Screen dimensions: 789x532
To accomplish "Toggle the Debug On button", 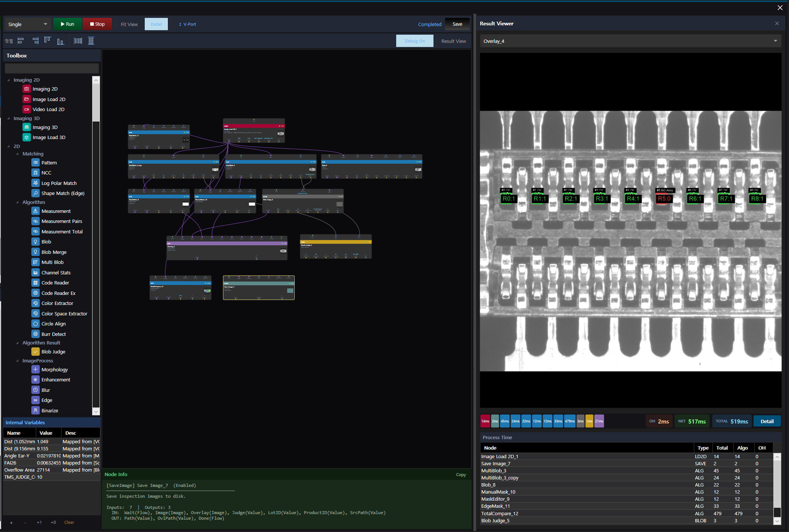I will click(x=414, y=41).
